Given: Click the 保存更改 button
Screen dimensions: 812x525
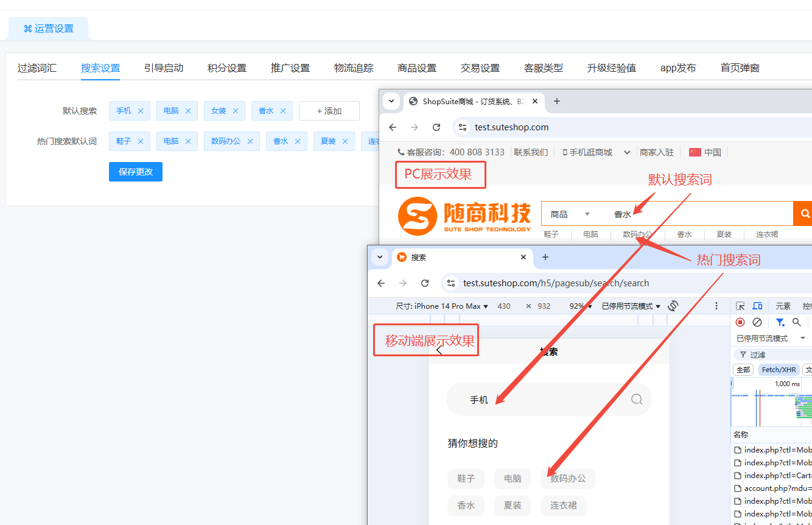Looking at the screenshot, I should click(136, 172).
